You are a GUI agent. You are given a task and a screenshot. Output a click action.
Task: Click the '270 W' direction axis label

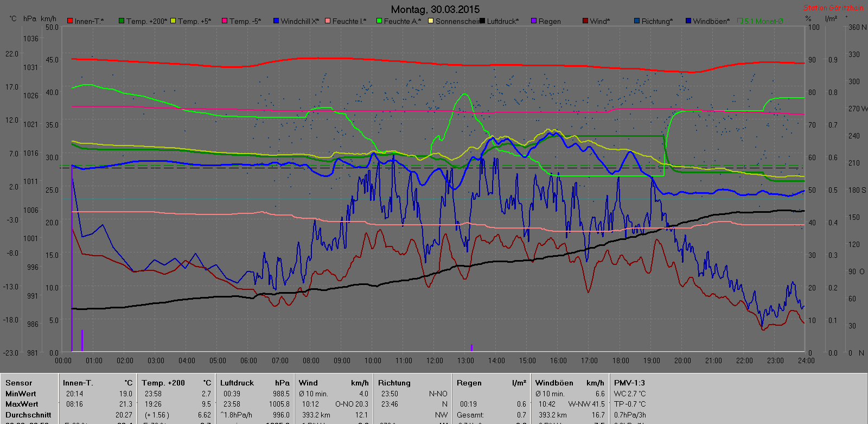[858, 109]
